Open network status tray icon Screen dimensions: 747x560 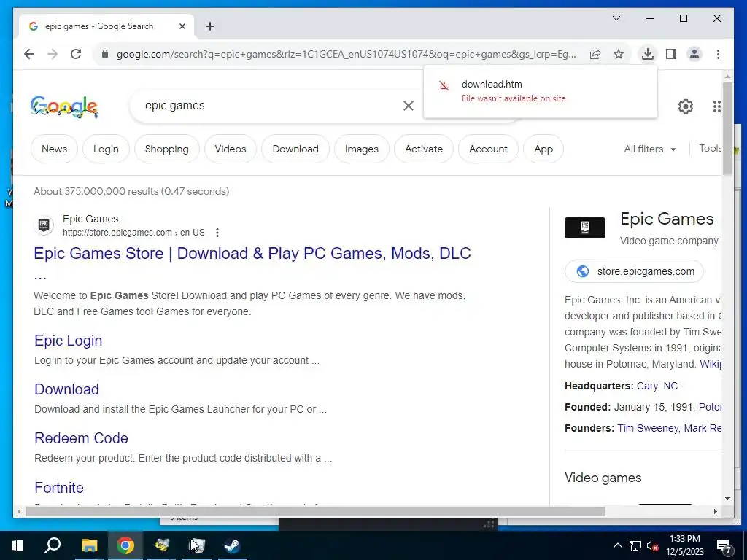[635, 545]
